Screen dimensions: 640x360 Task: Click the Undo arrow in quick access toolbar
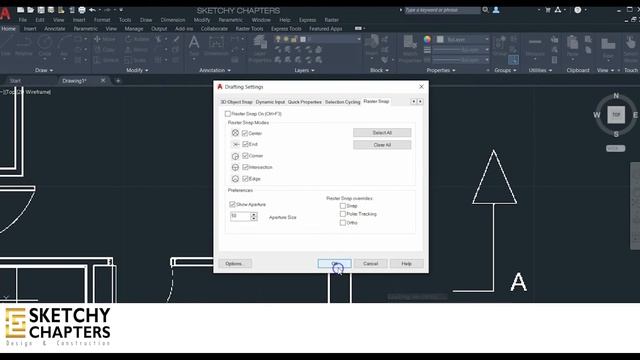coord(92,10)
